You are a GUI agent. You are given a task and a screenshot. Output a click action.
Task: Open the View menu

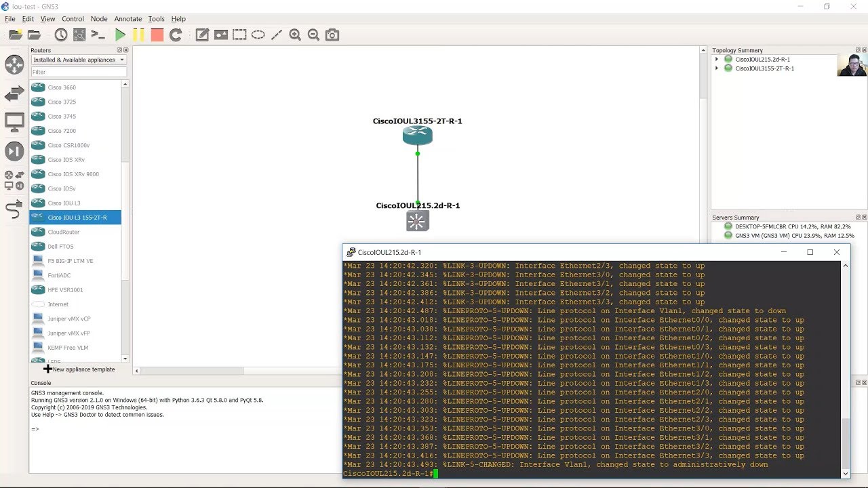47,19
